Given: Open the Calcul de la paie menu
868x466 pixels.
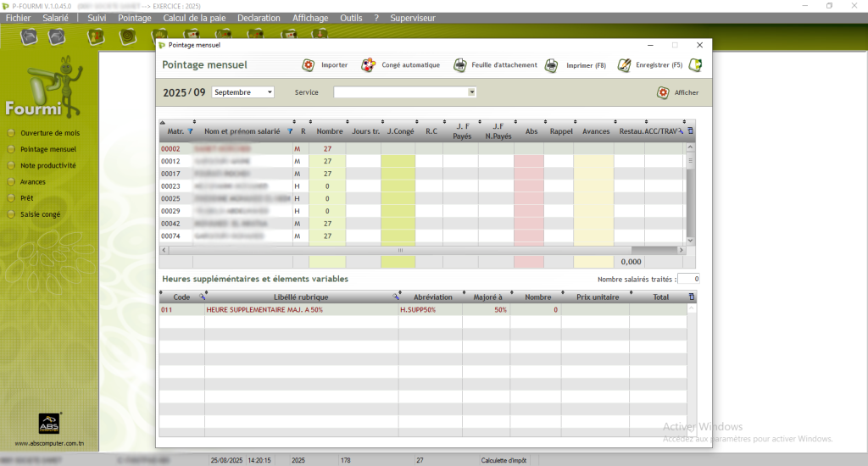Looking at the screenshot, I should tap(195, 18).
